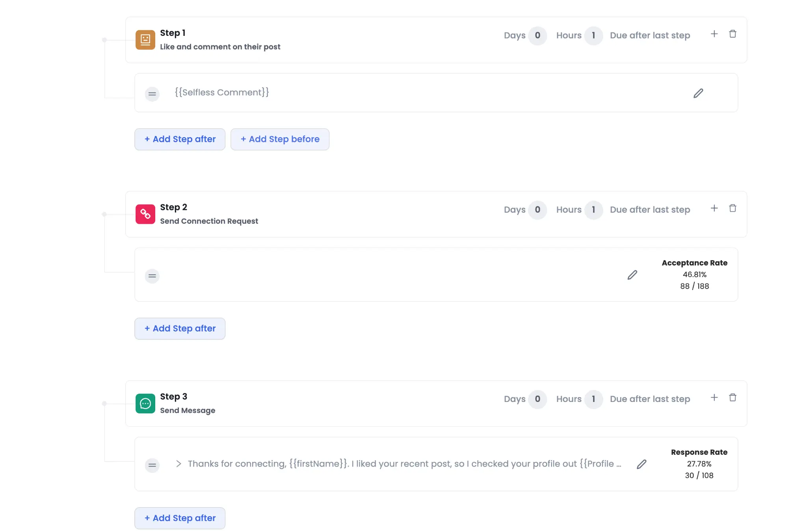
Task: Click Add Step after below the Selfless Comment
Action: pos(180,139)
